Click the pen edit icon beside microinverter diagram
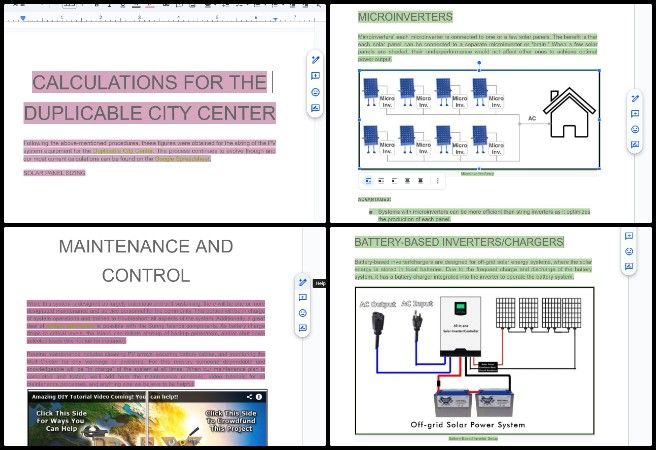Image resolution: width=656 pixels, height=450 pixels. (635, 98)
